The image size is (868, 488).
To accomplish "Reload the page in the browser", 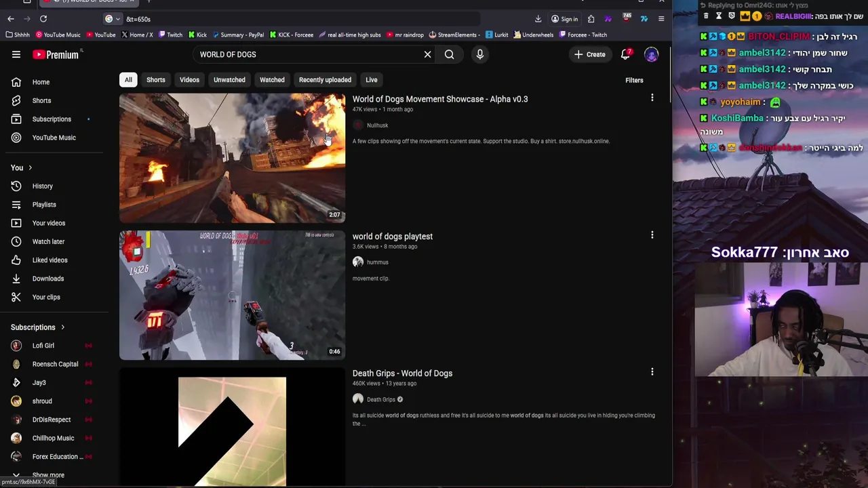I will pyautogui.click(x=43, y=19).
